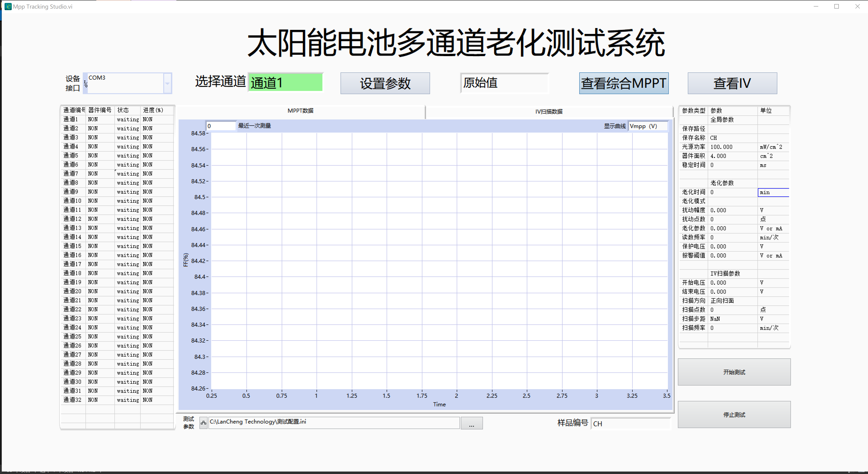868x474 pixels.
Task: Start the test with 开始测试
Action: [x=734, y=372]
